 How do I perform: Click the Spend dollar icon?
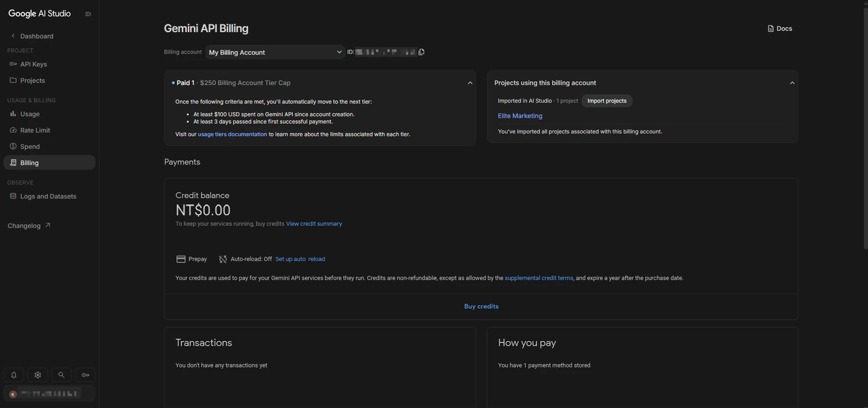click(13, 146)
